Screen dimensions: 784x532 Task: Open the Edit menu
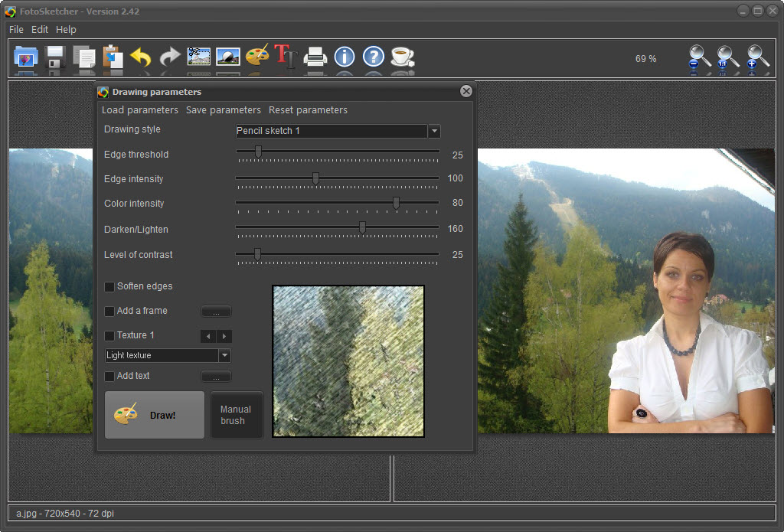pyautogui.click(x=40, y=29)
